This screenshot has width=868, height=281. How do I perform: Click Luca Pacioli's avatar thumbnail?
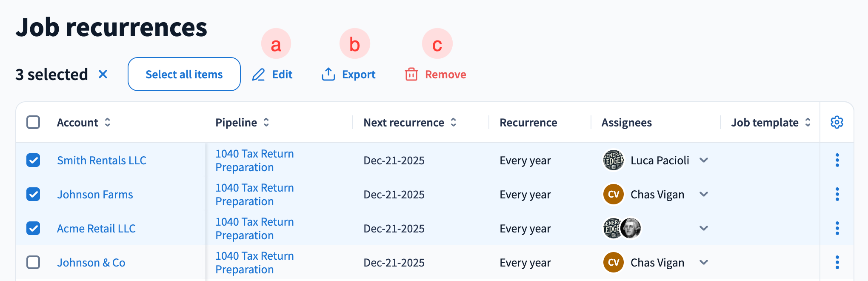(613, 160)
